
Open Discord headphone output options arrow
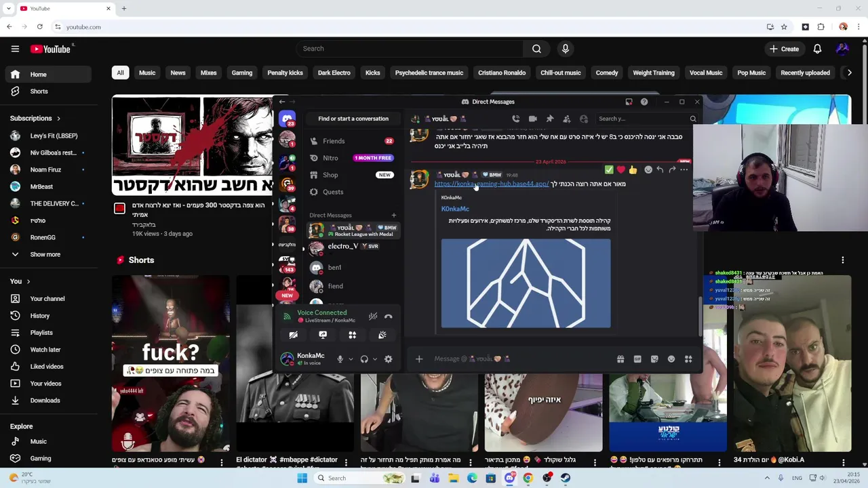coord(374,359)
